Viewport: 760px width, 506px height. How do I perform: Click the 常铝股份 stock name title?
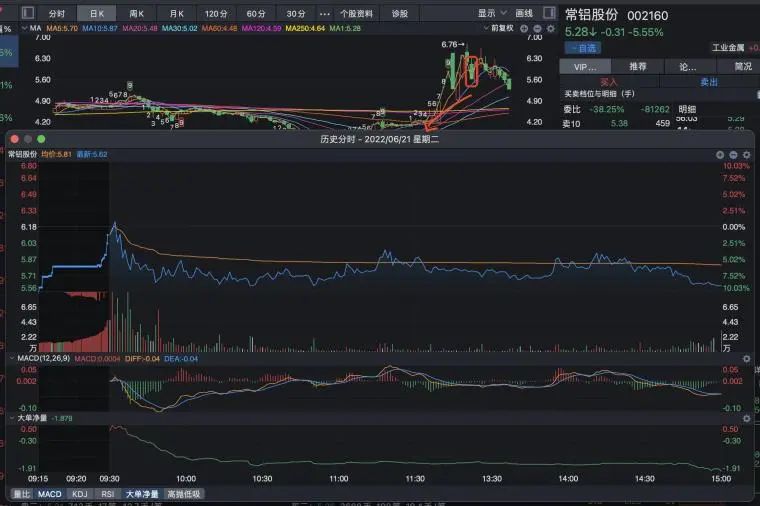tap(591, 15)
